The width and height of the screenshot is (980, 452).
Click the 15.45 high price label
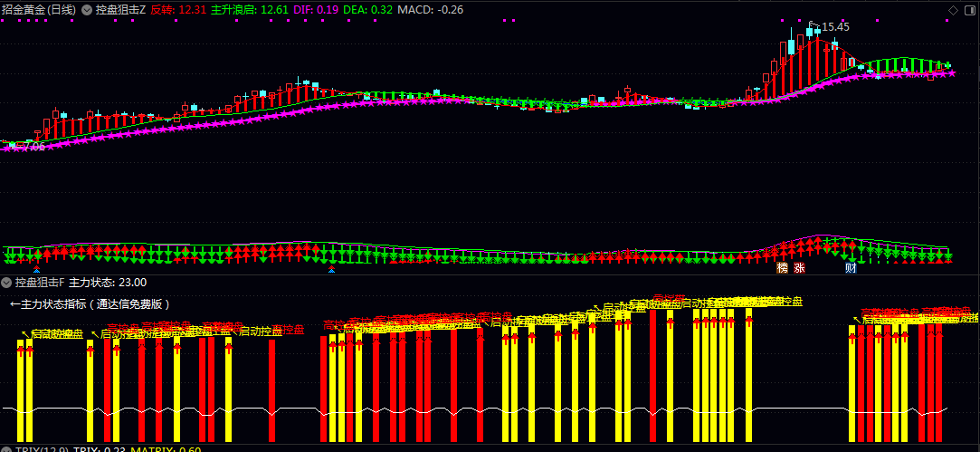point(835,27)
